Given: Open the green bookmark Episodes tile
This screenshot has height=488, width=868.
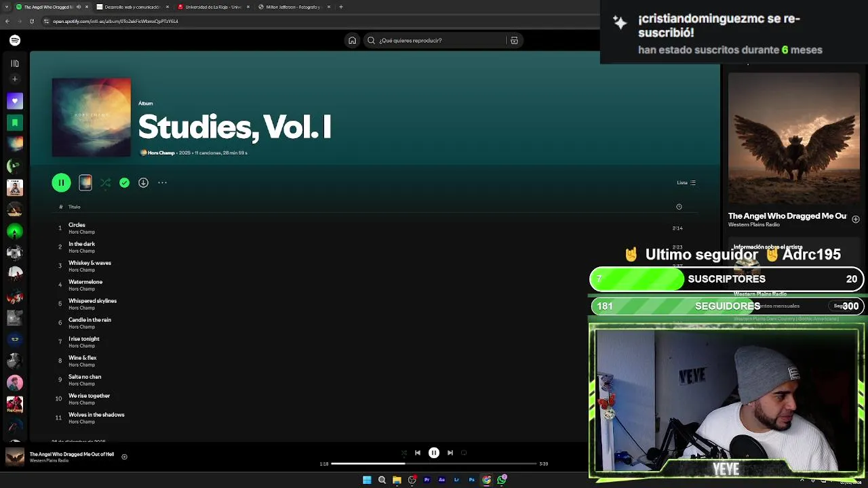Looking at the screenshot, I should (15, 123).
